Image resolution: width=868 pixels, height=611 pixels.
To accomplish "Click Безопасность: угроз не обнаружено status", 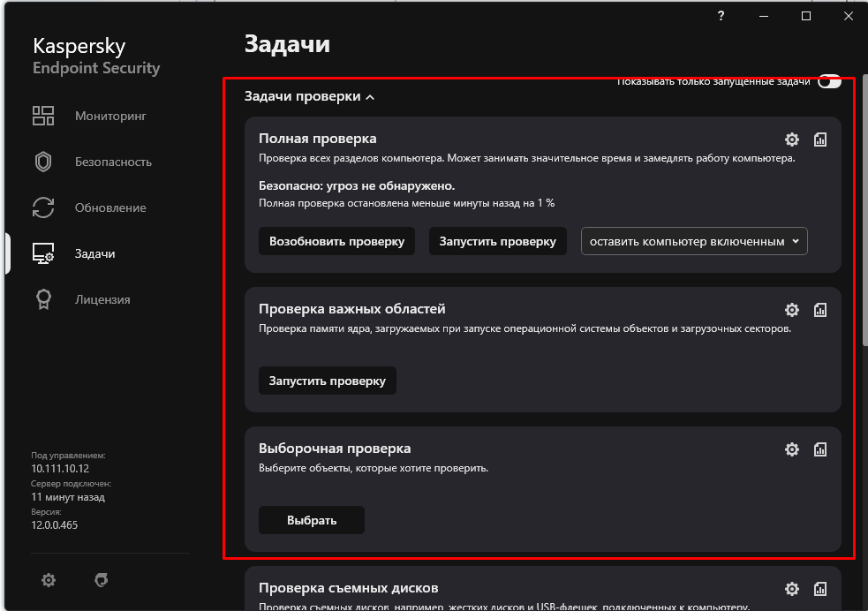I will click(357, 186).
